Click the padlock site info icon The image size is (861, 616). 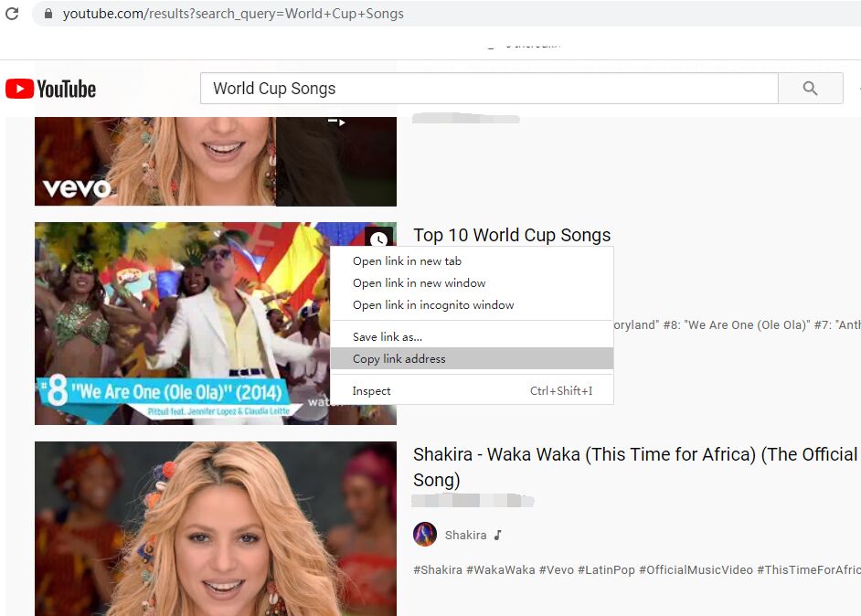(48, 14)
